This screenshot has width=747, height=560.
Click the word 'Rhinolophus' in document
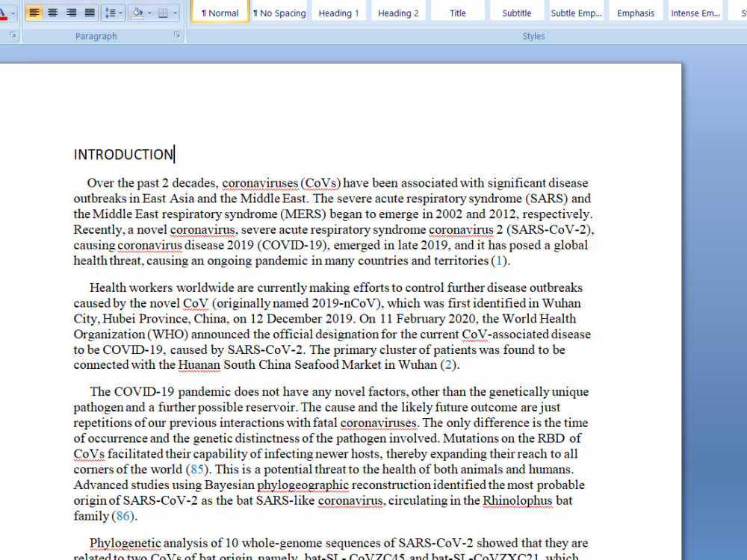point(518,501)
